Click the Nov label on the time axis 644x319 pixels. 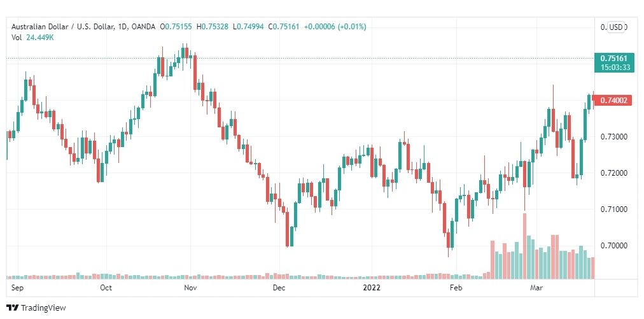point(190,288)
